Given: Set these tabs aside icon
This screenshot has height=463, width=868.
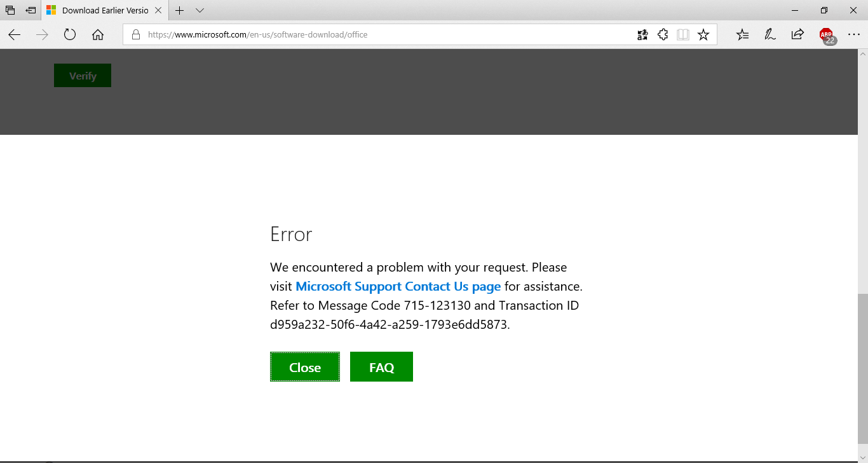Looking at the screenshot, I should click(31, 10).
